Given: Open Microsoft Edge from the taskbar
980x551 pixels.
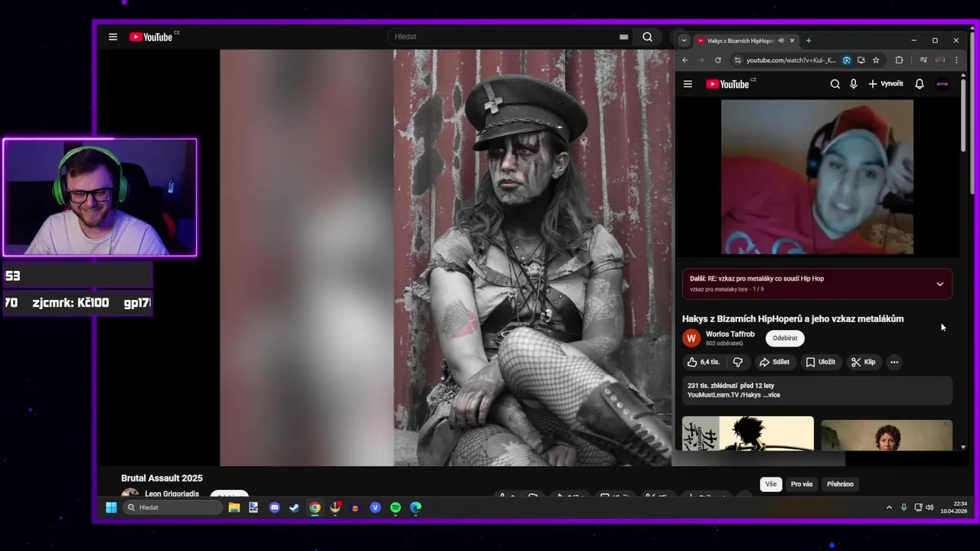Looking at the screenshot, I should click(416, 507).
